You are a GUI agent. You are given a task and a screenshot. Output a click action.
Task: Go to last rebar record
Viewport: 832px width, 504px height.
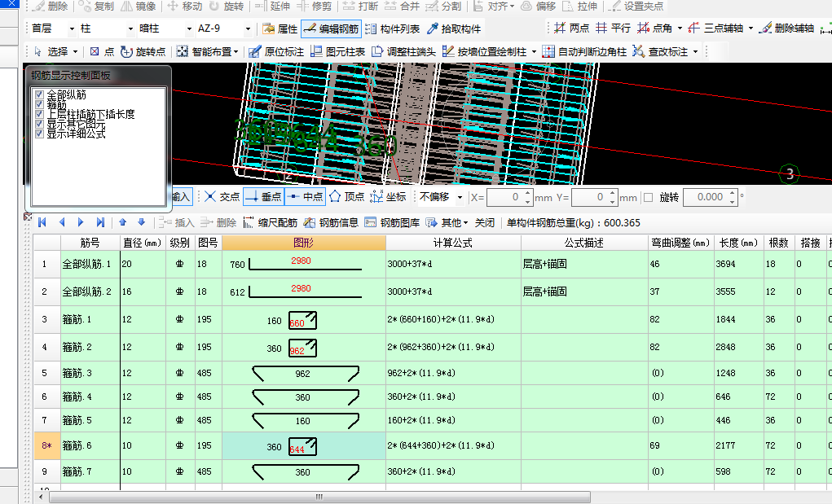pos(100,222)
